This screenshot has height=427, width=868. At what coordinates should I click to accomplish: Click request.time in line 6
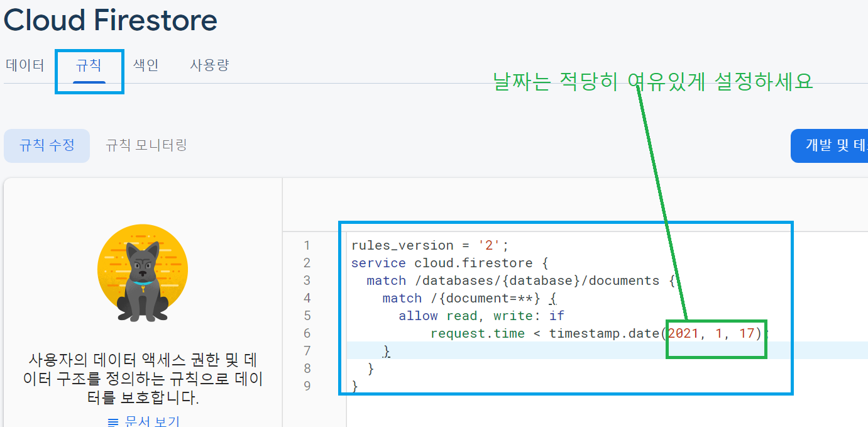pos(478,333)
